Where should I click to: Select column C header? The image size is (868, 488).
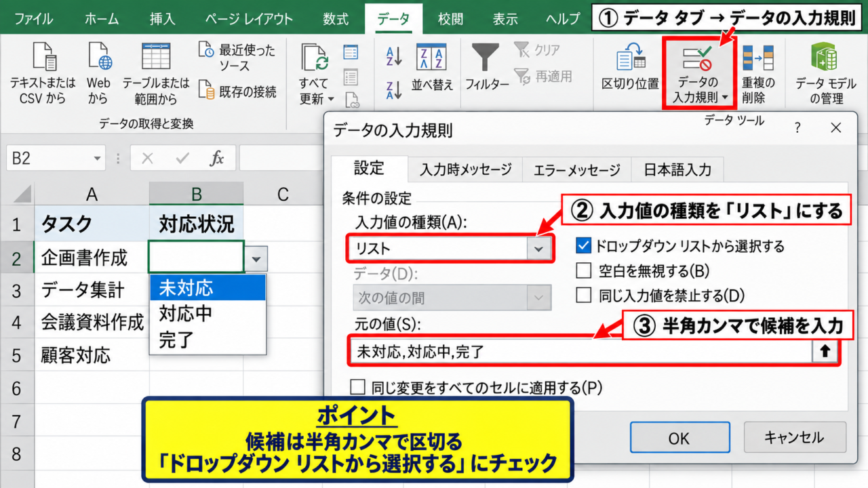(283, 194)
